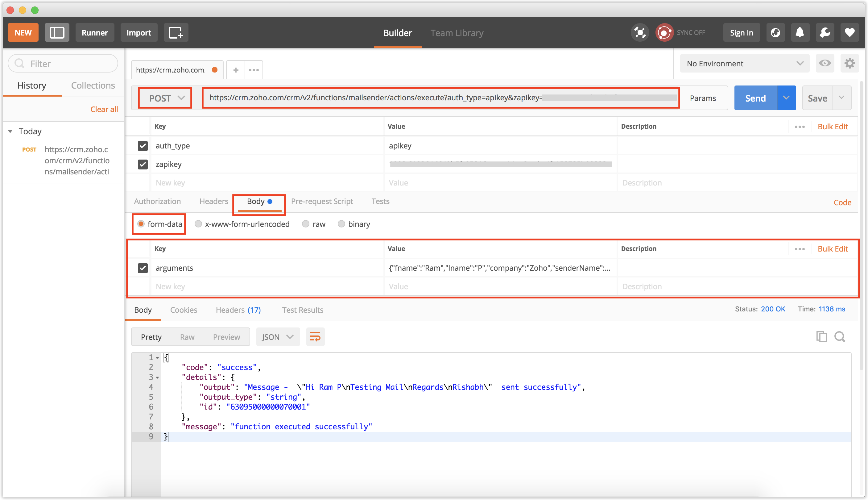Collapse the Today history group
This screenshot has width=868, height=500.
pyautogui.click(x=10, y=131)
